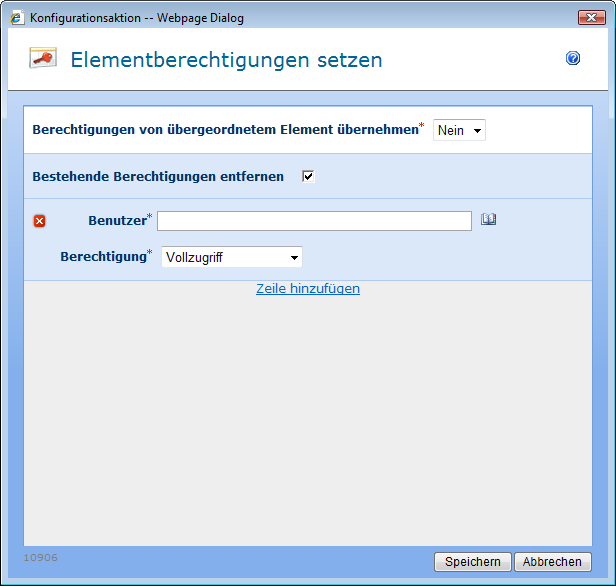Screen dimensions: 616x586
Task: Click the Berechtigungen von übergeordnetem Element übernehmen label
Action: point(225,130)
